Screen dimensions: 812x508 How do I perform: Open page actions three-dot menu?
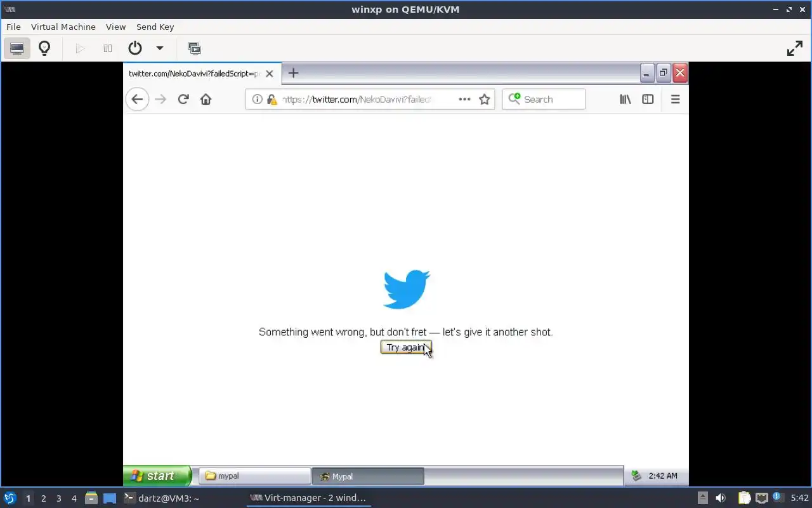click(x=464, y=99)
